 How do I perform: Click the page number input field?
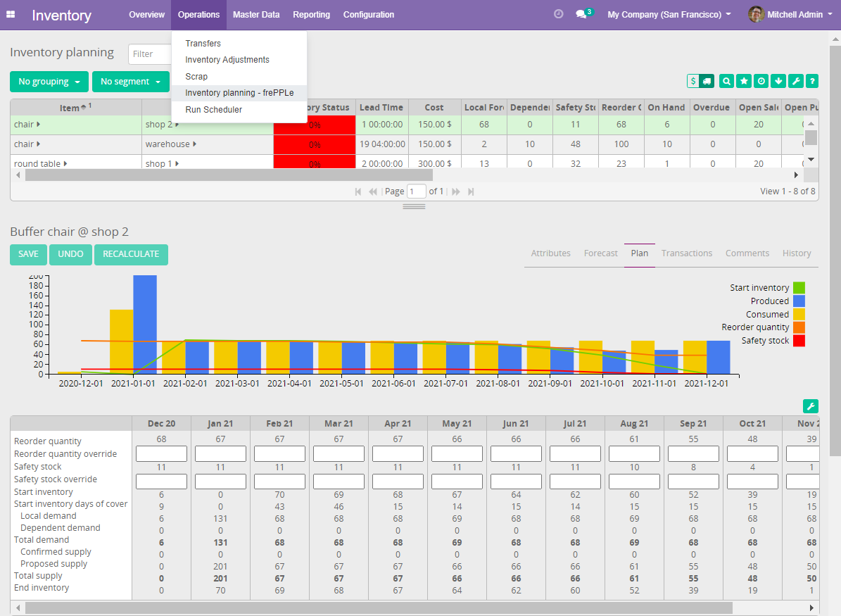click(416, 191)
